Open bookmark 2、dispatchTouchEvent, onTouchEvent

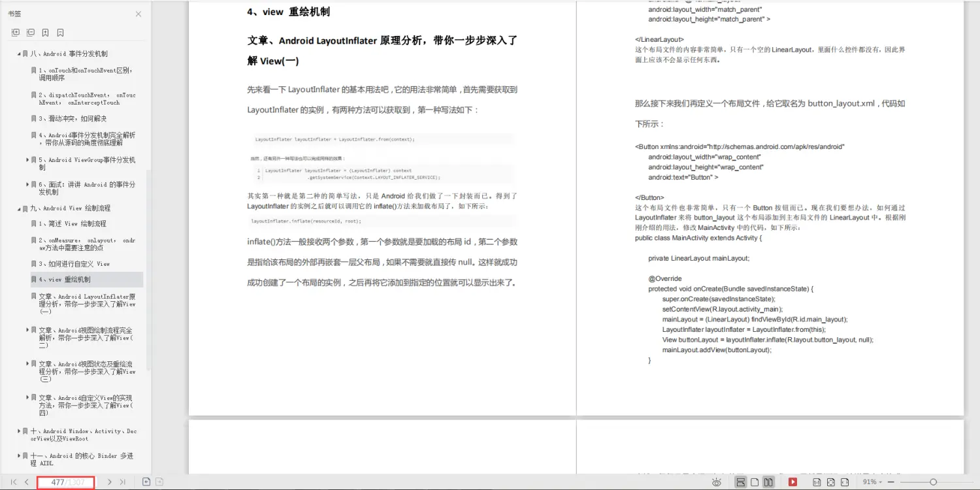87,99
